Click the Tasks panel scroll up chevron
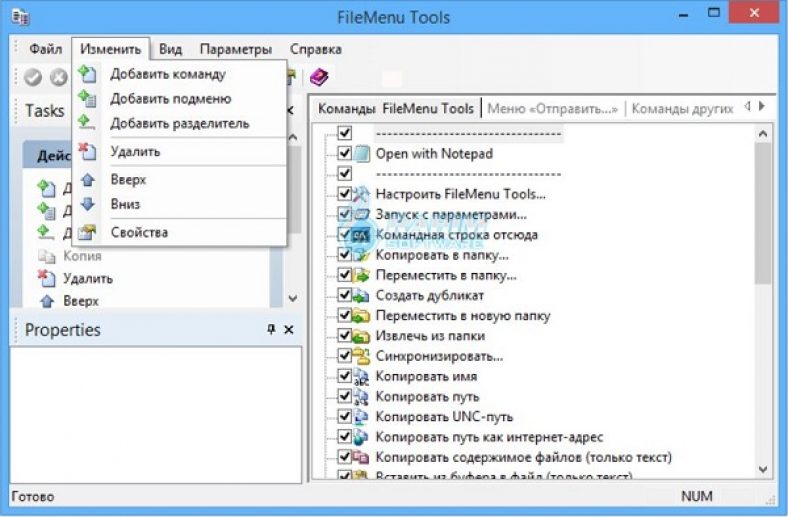 click(x=293, y=136)
